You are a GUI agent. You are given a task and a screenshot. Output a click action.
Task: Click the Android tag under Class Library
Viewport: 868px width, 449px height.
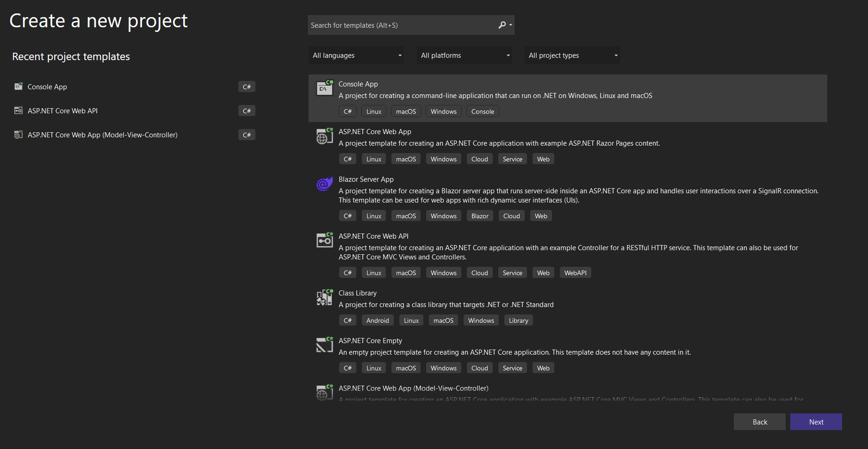[x=378, y=320]
